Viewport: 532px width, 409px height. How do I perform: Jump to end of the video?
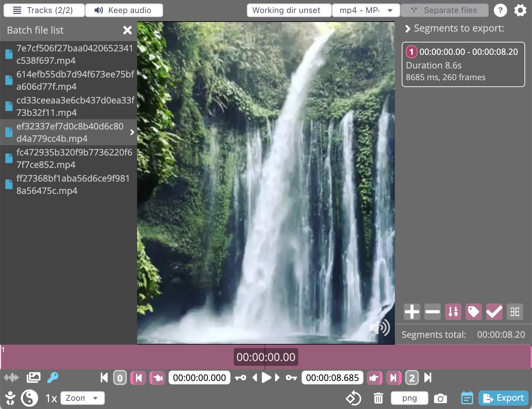[x=428, y=377]
